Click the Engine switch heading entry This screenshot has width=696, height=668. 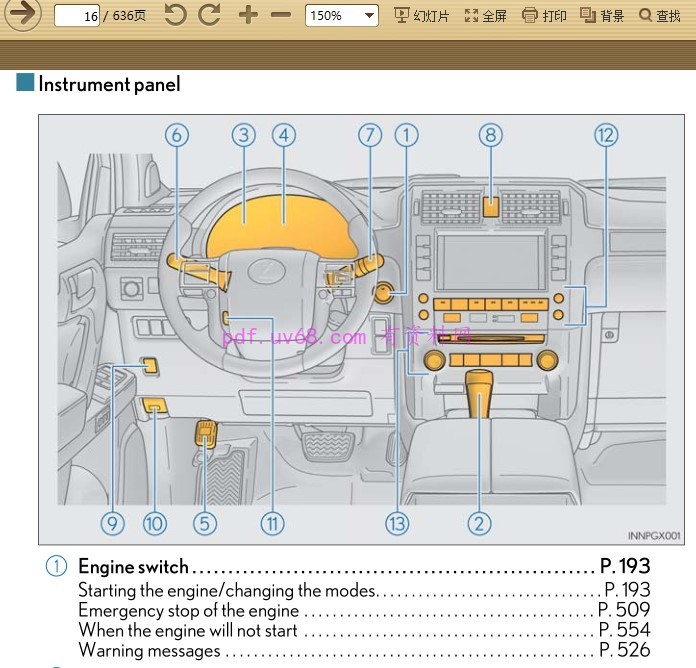(x=133, y=567)
